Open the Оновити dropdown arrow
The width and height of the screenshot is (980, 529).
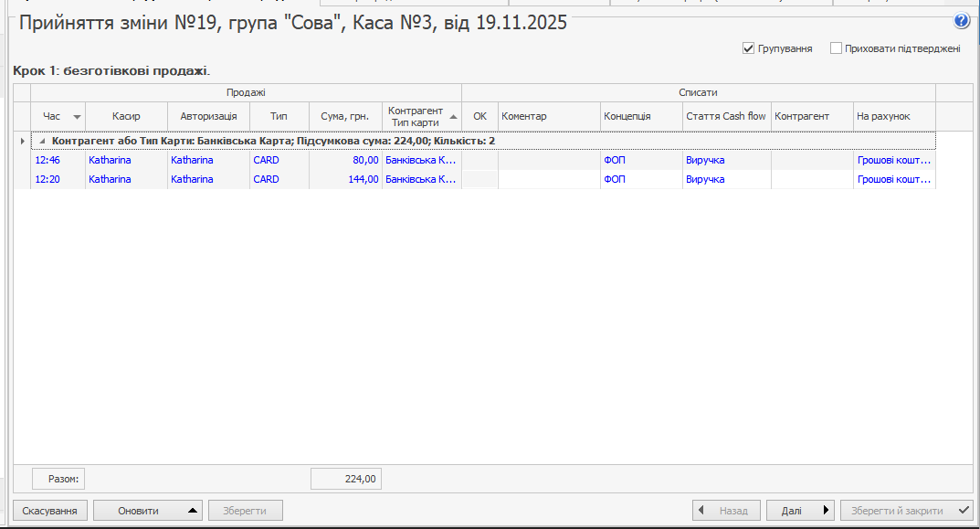click(192, 511)
